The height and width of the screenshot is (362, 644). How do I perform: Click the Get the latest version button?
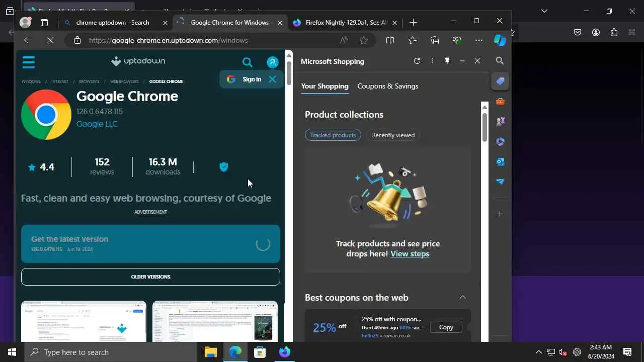(150, 244)
